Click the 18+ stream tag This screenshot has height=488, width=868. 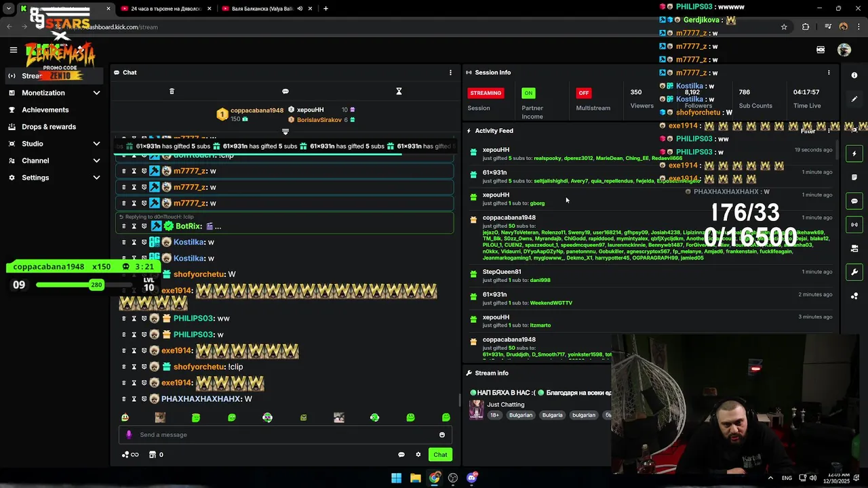[494, 415]
